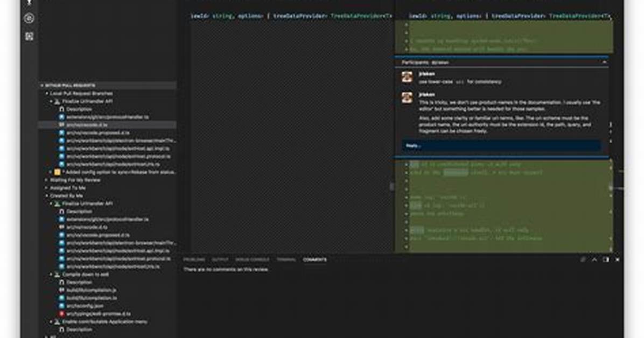Viewport: 644px width, 338px height.
Task: Collapse the Participants comment thread with chevron
Action: click(x=604, y=62)
